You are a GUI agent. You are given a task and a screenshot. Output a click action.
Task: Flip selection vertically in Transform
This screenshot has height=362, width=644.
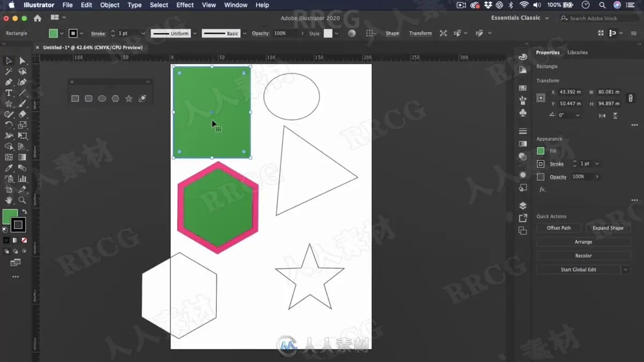(615, 115)
